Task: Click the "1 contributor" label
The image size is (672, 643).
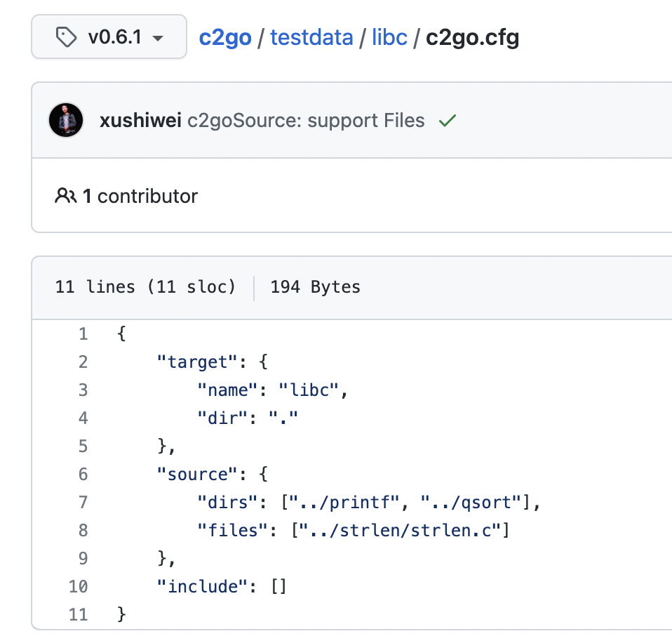Action: click(140, 197)
